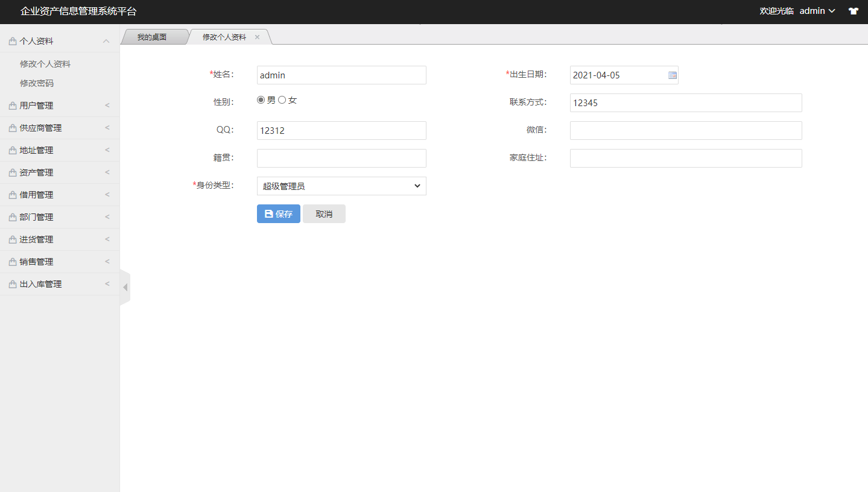Select the 男 gender radio button
Viewport: 868px width, 492px height.
coord(261,99)
